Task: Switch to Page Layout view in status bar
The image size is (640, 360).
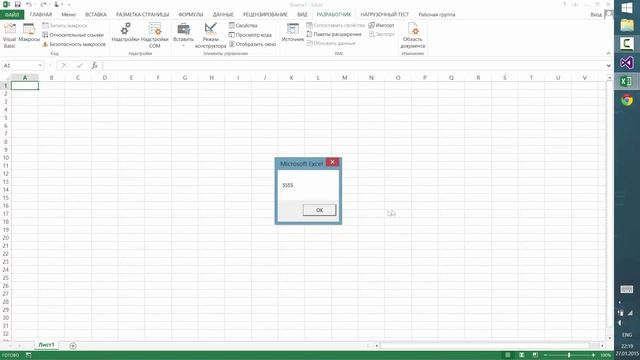Action: (x=521, y=355)
